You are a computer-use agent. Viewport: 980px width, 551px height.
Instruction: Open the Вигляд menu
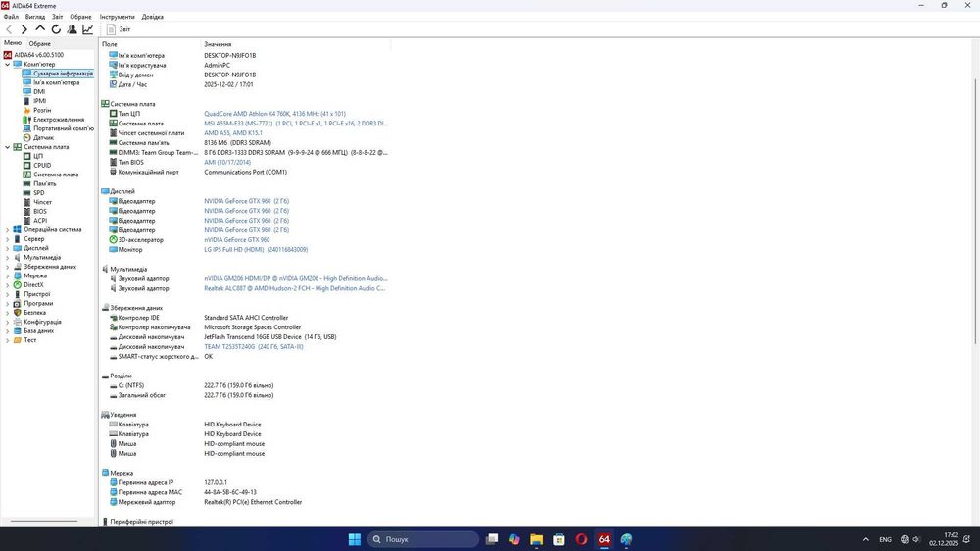(x=35, y=17)
